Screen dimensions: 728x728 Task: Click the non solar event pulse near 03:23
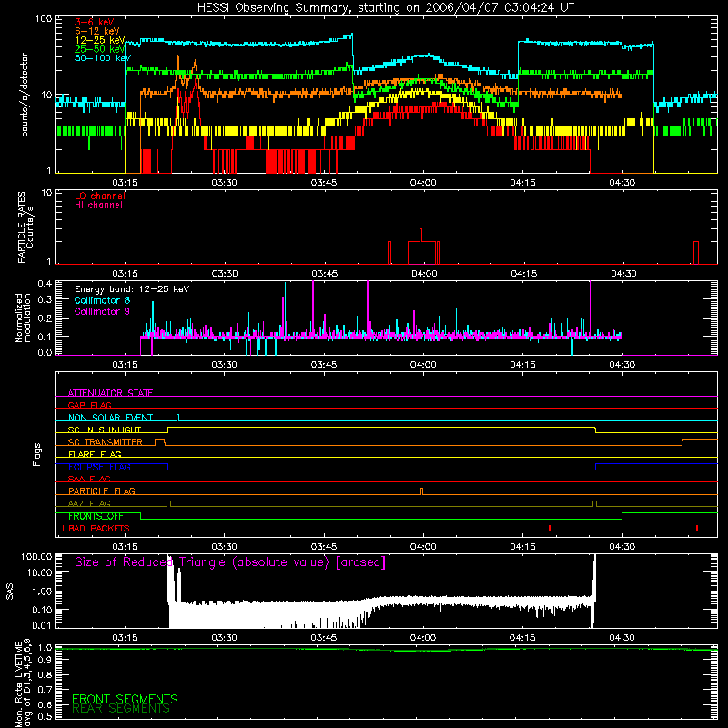click(178, 417)
